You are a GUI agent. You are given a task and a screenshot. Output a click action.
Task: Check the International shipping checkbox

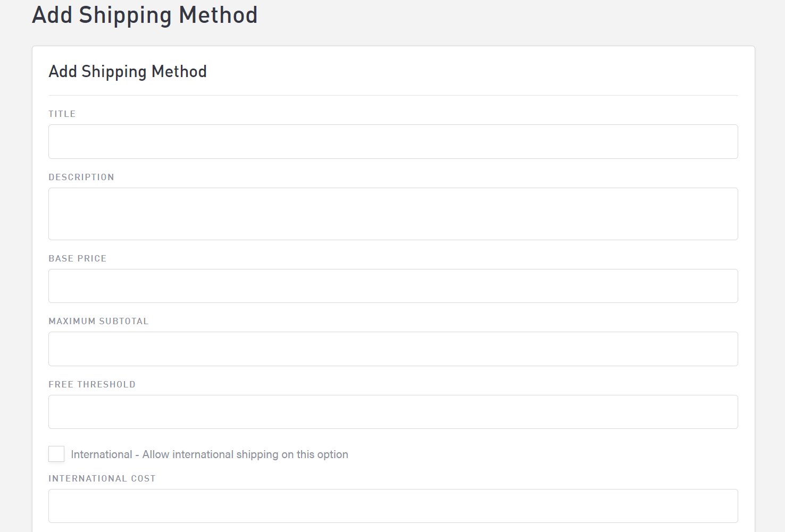[x=56, y=454]
